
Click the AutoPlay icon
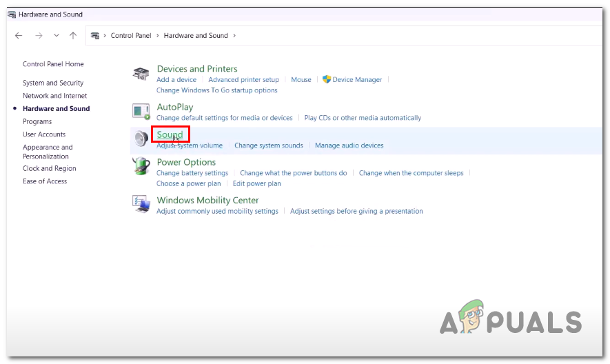coord(141,112)
